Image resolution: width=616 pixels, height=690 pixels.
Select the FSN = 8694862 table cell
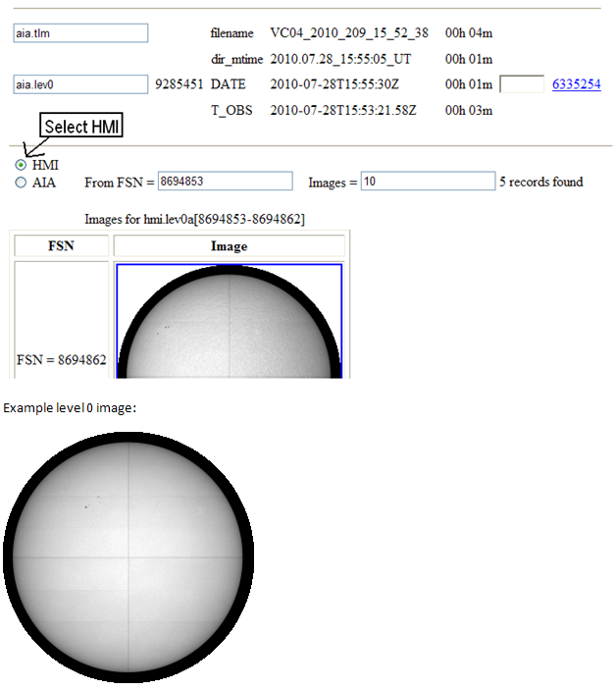click(x=61, y=360)
